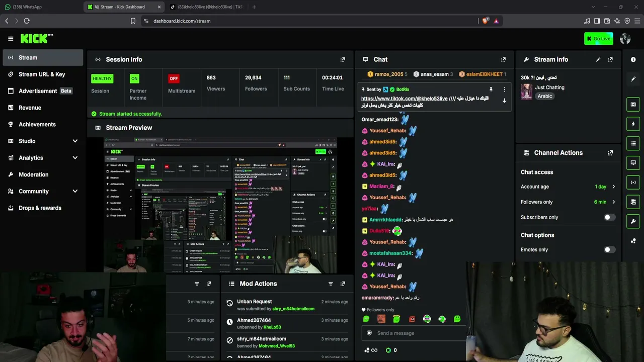Reload the page with the browser refresh button
The height and width of the screenshot is (362, 644).
(x=27, y=21)
